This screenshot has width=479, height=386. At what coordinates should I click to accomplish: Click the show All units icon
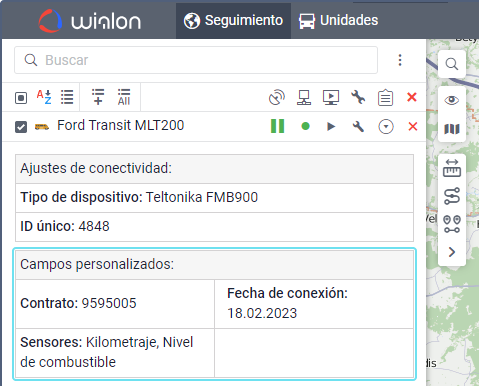(x=124, y=97)
